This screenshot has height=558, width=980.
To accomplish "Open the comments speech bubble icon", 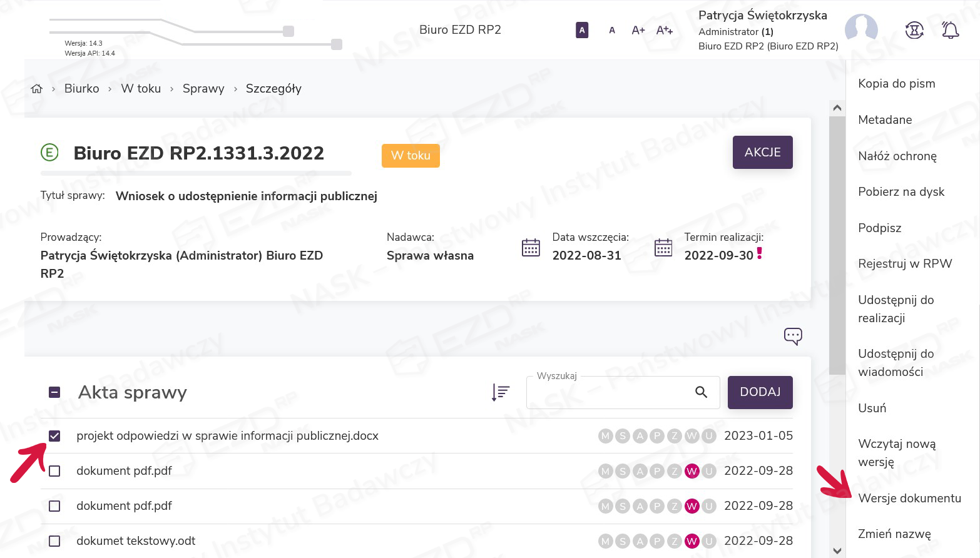I will click(x=793, y=336).
